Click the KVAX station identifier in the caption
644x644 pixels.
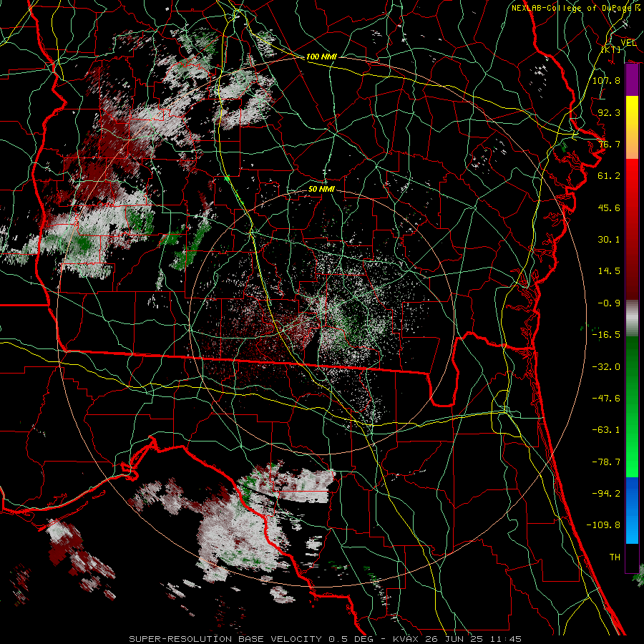point(406,639)
